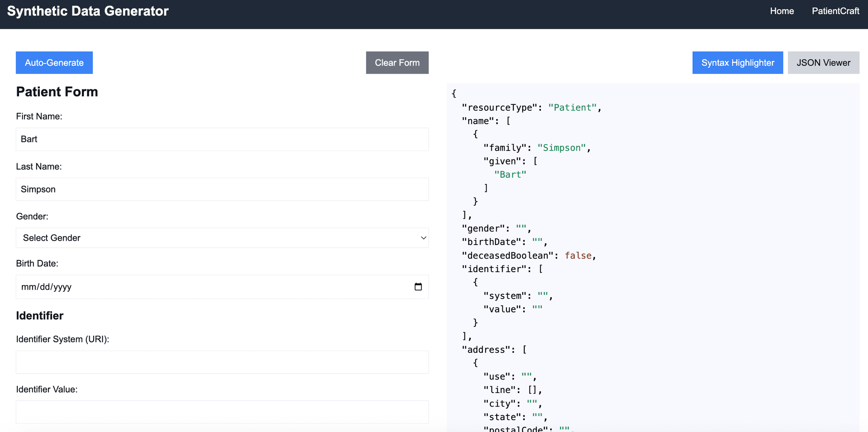
Task: Click the Auto-Generate button
Action: [x=54, y=62]
